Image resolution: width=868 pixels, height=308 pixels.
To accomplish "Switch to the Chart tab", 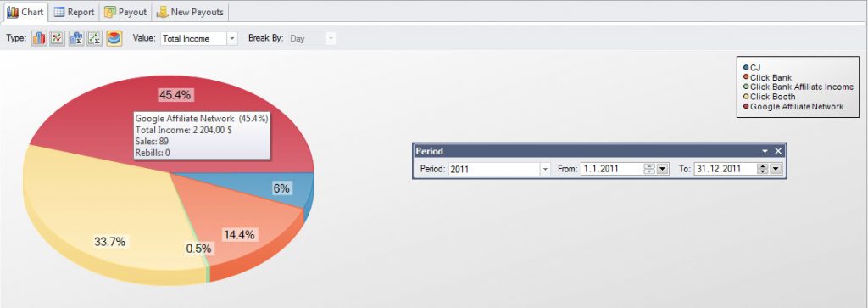I will tap(25, 12).
